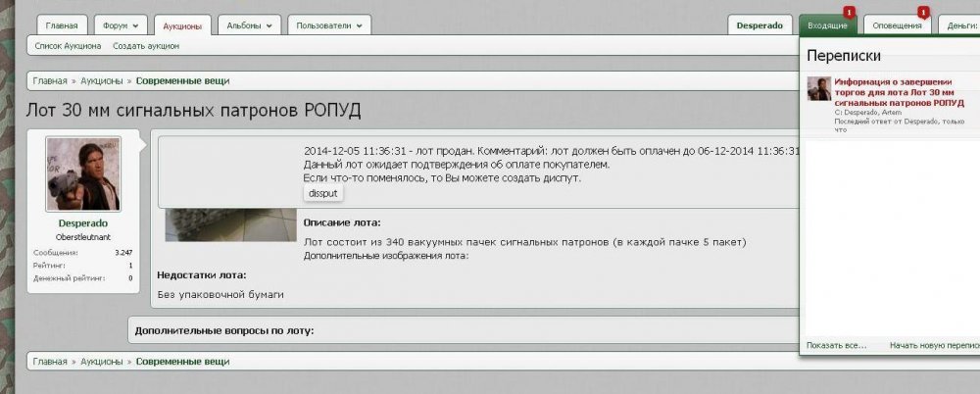Click the Desperado avatar in user card

point(83,173)
